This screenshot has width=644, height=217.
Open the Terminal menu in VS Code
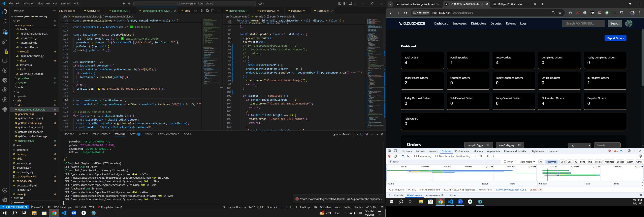coord(65,3)
